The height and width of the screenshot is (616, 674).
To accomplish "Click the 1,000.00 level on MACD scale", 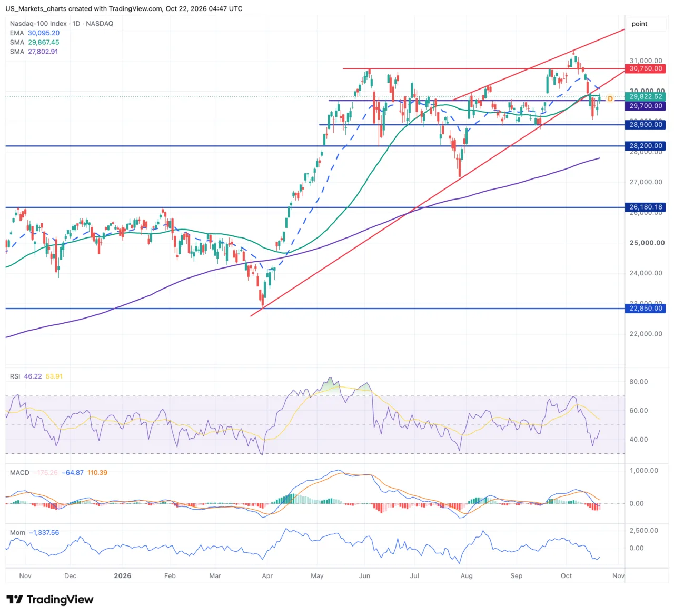I will pyautogui.click(x=644, y=471).
